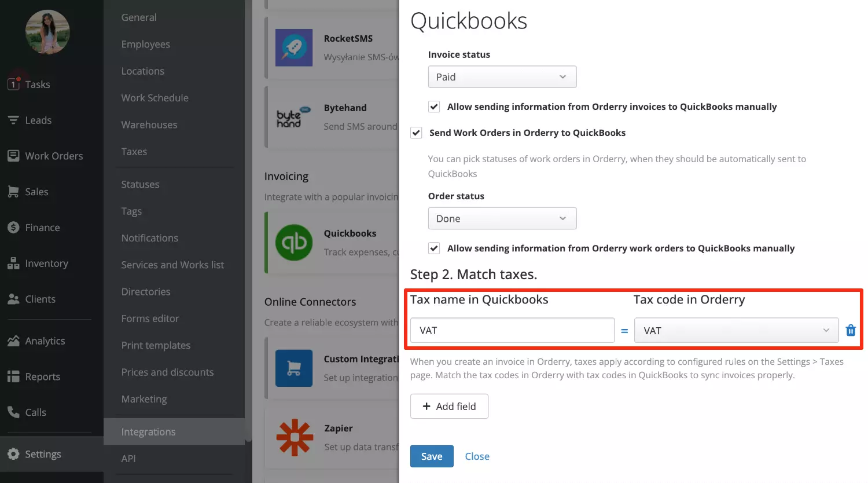Click the Sales label in sidebar
Viewport: 868px width, 483px height.
(x=36, y=192)
